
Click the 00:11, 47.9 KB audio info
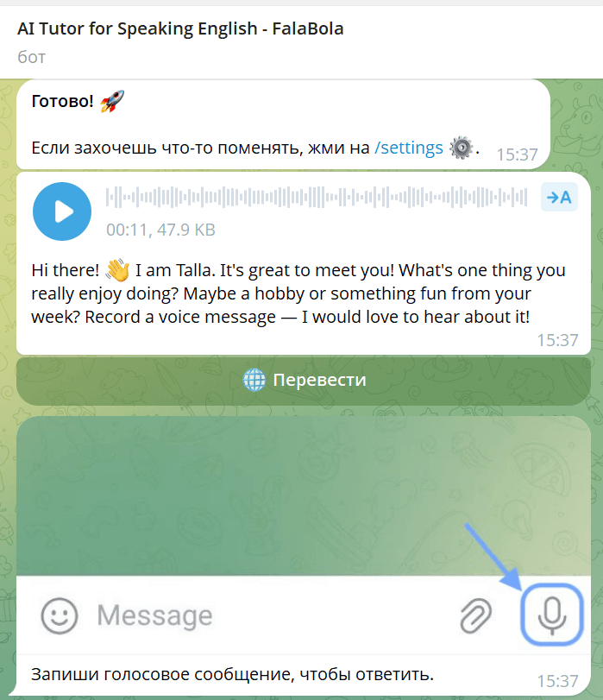(x=160, y=230)
